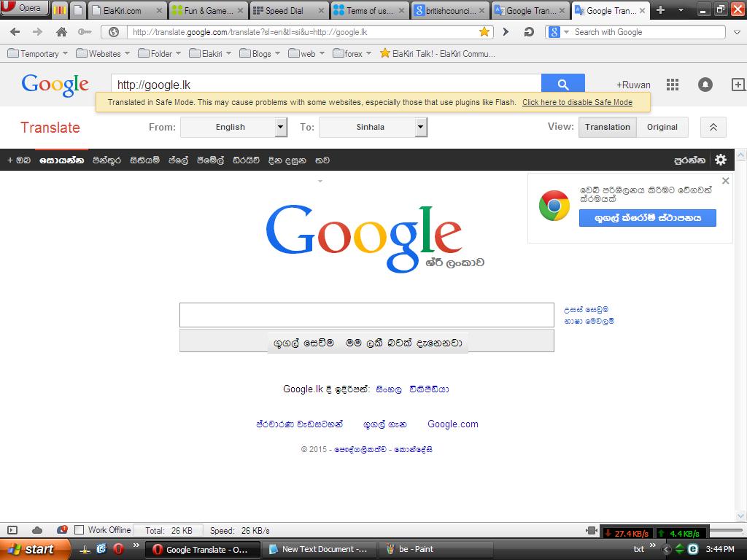747x560 pixels.
Task: Open the Opera menu button
Action: point(25,8)
